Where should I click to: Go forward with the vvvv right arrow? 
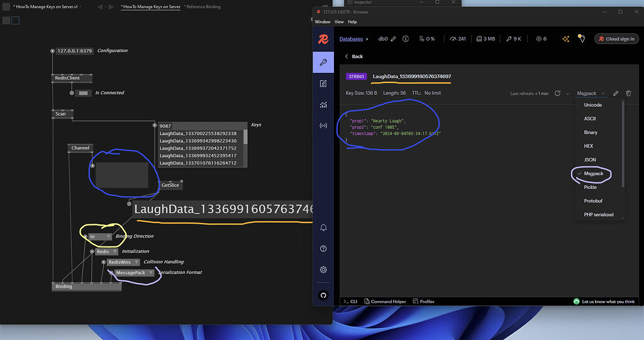pos(111,7)
